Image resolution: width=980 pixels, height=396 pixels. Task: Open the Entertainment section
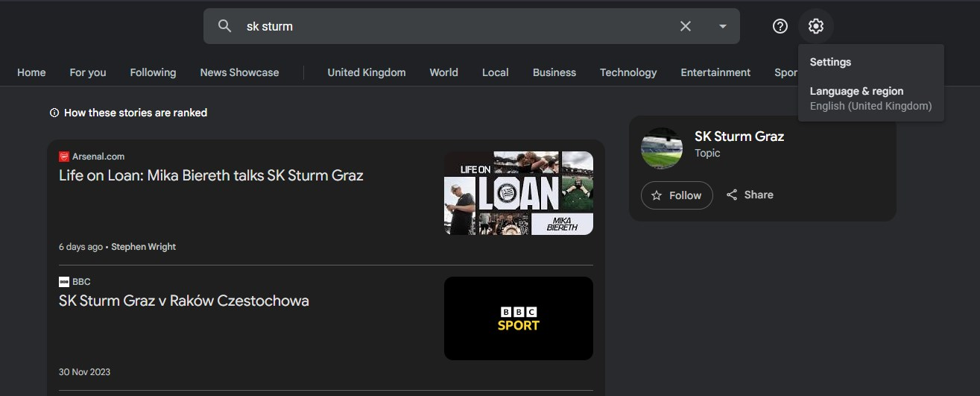coord(715,72)
